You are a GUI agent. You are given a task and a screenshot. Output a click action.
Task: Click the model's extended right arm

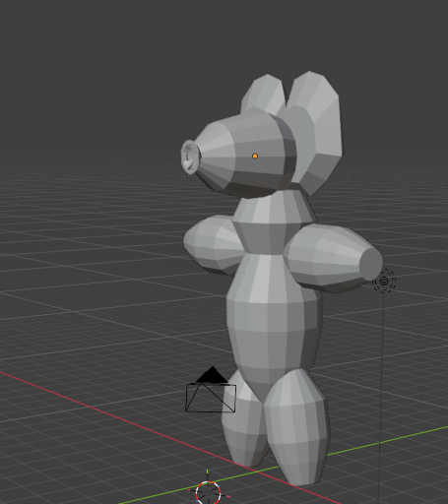point(332,258)
